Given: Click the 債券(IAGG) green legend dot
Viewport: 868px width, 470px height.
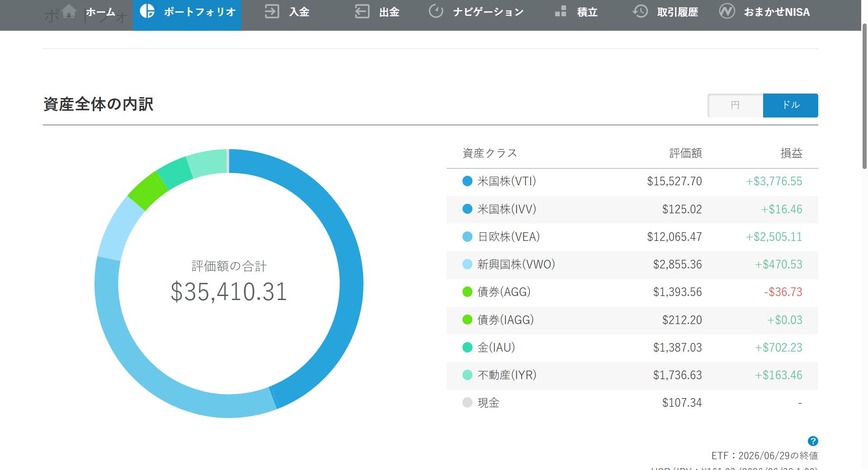Looking at the screenshot, I should click(x=467, y=320).
